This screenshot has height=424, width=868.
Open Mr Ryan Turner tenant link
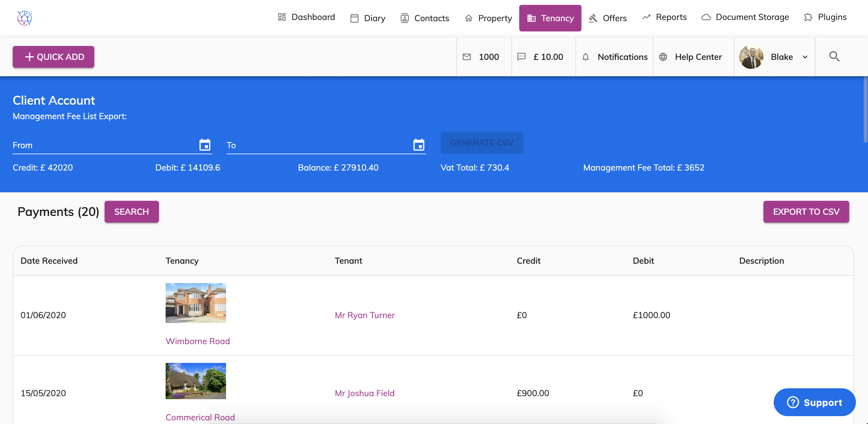click(x=364, y=315)
